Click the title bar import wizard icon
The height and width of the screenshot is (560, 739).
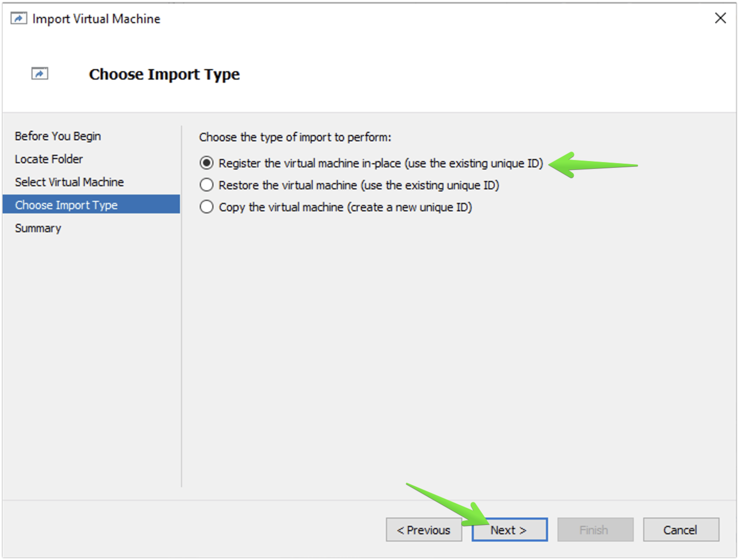pyautogui.click(x=19, y=18)
